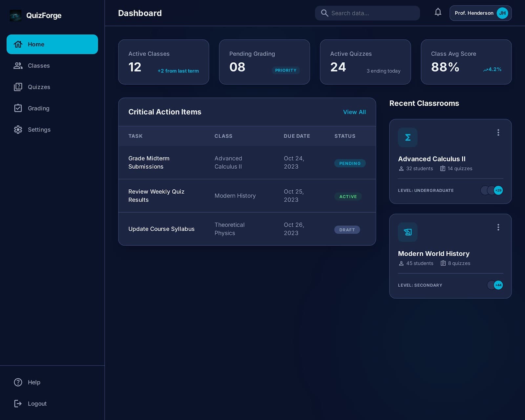Click the Oct 24, 2023 due date

tap(294, 162)
